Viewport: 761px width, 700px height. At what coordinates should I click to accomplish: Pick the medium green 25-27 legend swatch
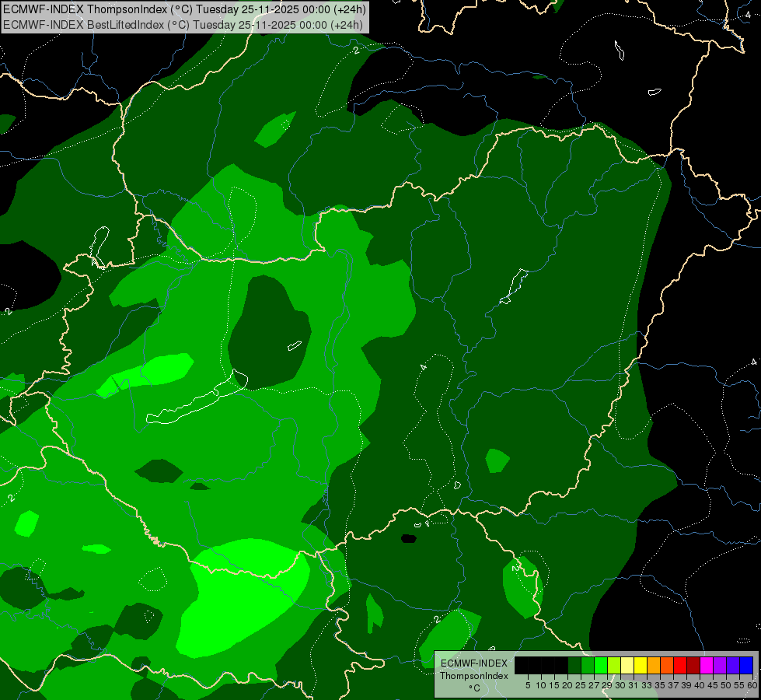click(588, 665)
